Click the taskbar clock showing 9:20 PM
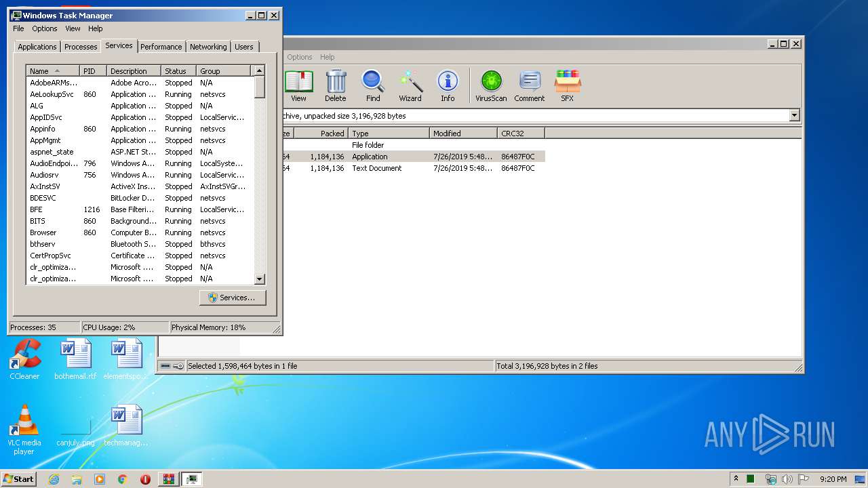Image resolution: width=868 pixels, height=488 pixels. (833, 479)
